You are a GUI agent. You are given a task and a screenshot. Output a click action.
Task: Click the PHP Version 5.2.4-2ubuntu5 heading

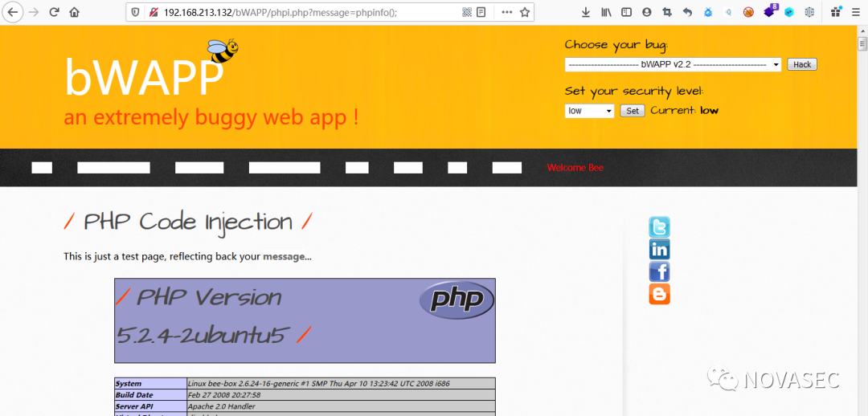coord(214,316)
